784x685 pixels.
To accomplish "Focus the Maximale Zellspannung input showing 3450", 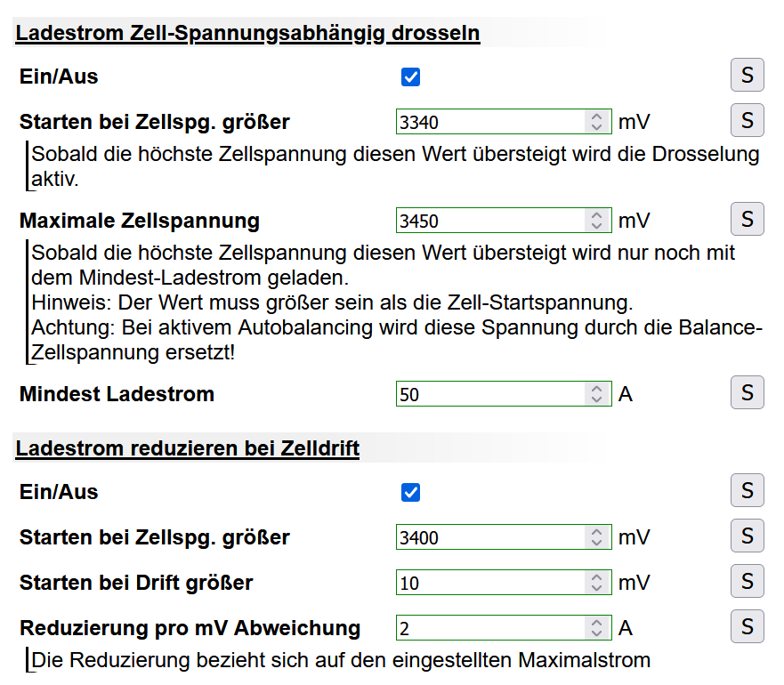I will [x=491, y=221].
